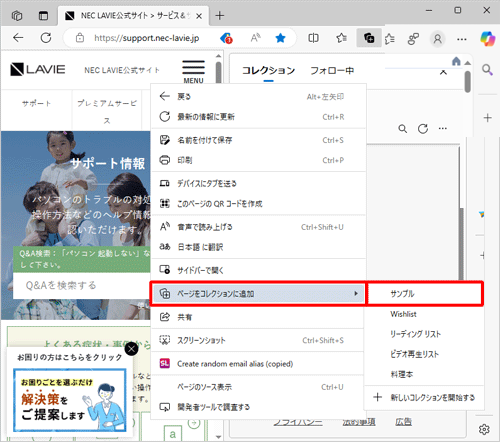The width and height of the screenshot is (500, 442).
Task: Add the page to the ビデオ再生リスト collection
Action: point(424,354)
